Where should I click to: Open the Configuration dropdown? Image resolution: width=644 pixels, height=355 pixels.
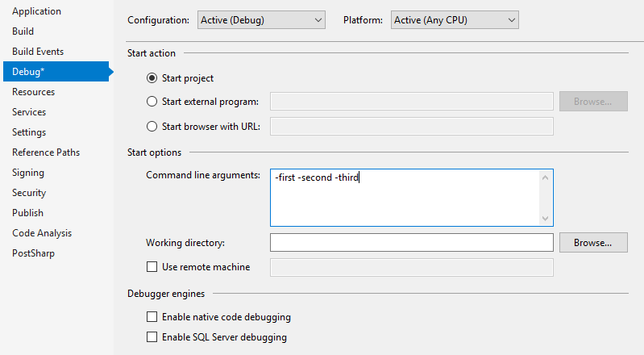coord(261,19)
